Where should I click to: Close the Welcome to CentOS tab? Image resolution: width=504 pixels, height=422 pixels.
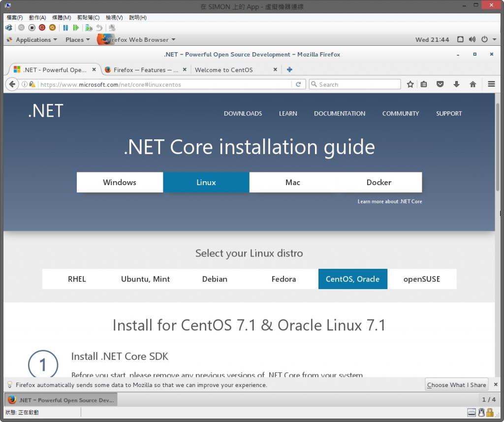[x=275, y=69]
